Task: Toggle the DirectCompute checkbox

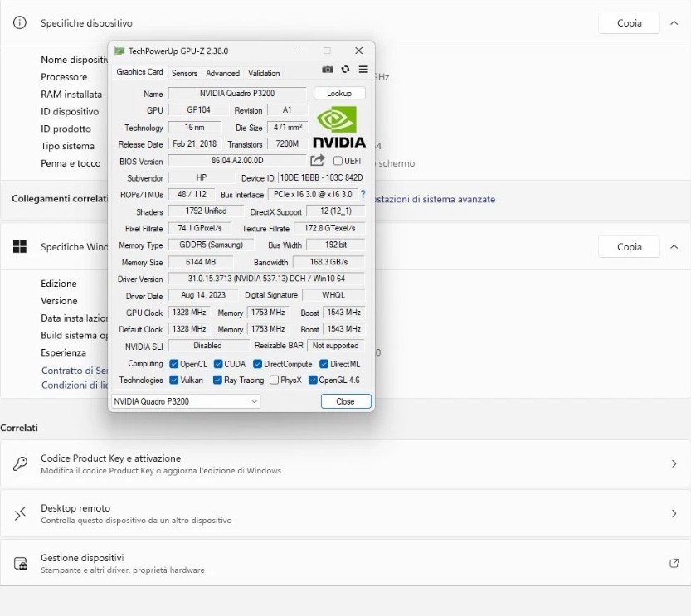Action: [258, 364]
